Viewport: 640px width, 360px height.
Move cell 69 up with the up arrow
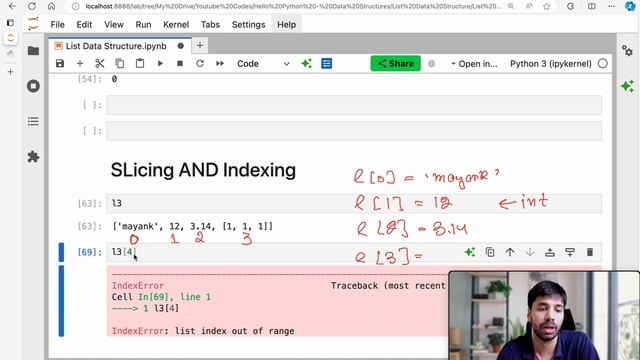[x=510, y=252]
